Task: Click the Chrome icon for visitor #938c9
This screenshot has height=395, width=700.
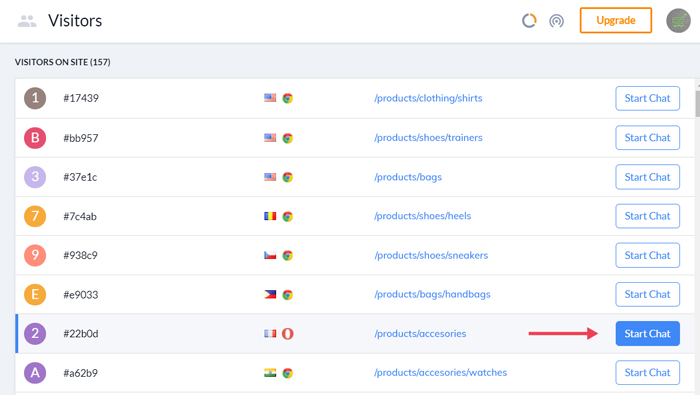Action: pos(288,255)
